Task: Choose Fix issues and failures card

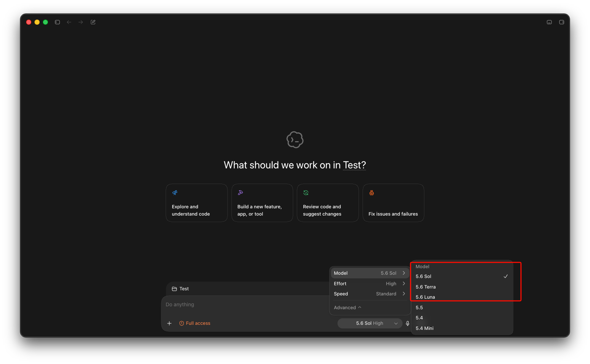Action: tap(393, 203)
